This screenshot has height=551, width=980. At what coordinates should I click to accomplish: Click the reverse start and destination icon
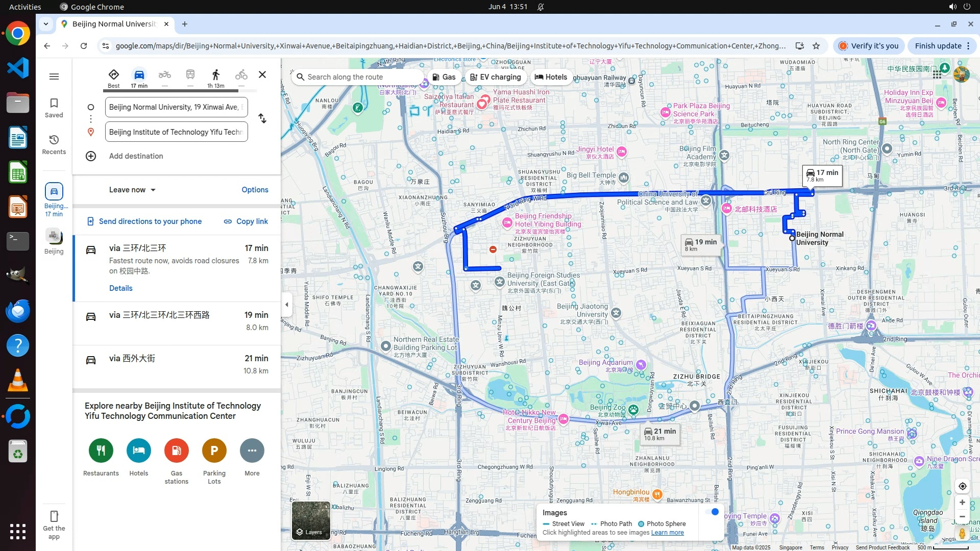coord(262,119)
